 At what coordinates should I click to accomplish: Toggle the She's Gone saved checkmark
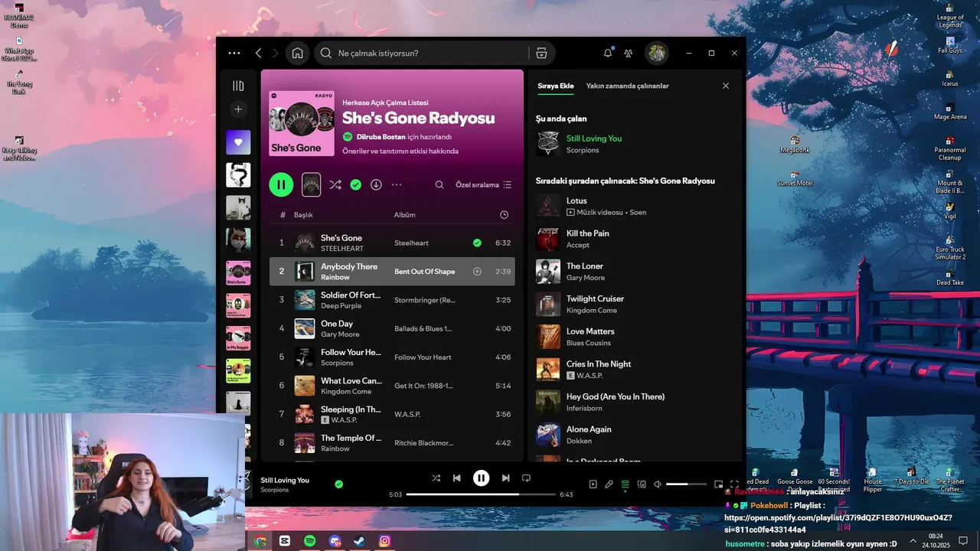point(477,243)
